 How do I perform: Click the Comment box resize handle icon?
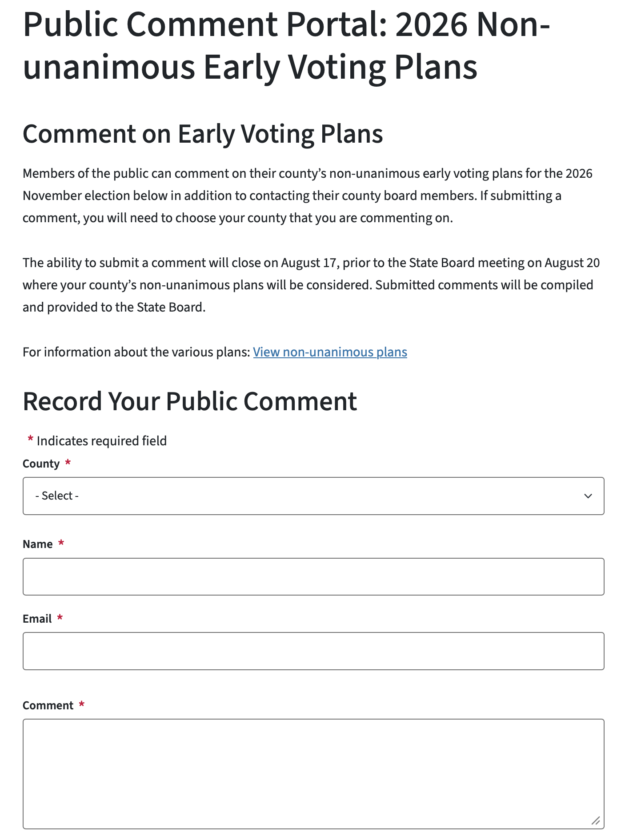click(596, 820)
